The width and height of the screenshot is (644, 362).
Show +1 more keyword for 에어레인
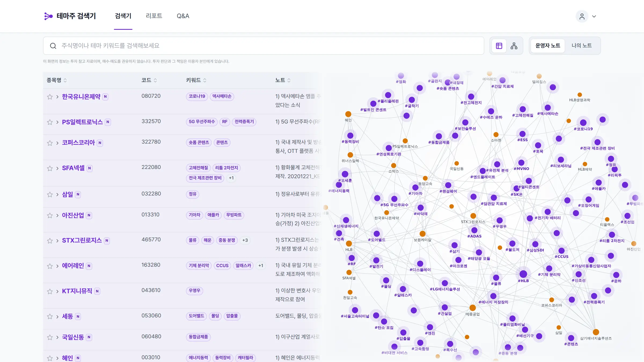click(261, 266)
